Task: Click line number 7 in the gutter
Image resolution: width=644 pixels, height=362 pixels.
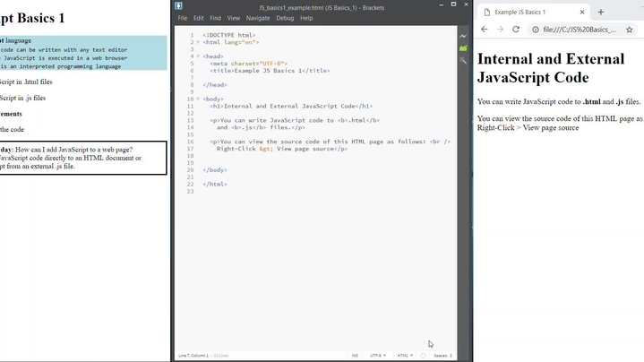Action: point(192,78)
